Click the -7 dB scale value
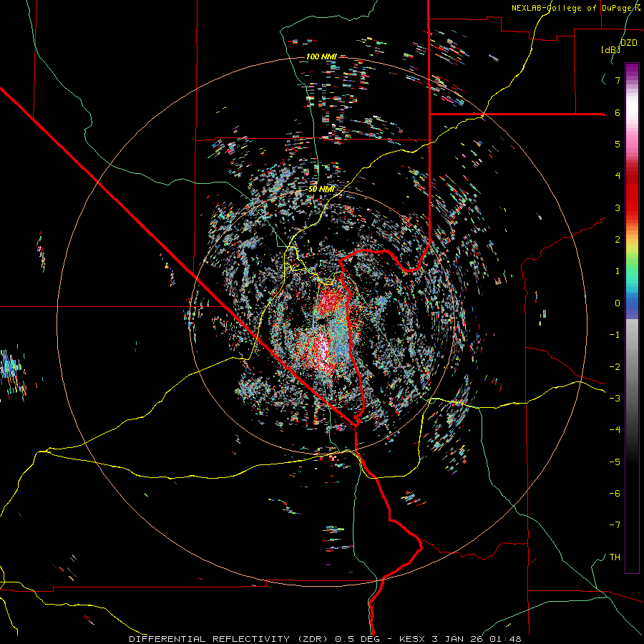 point(615,525)
